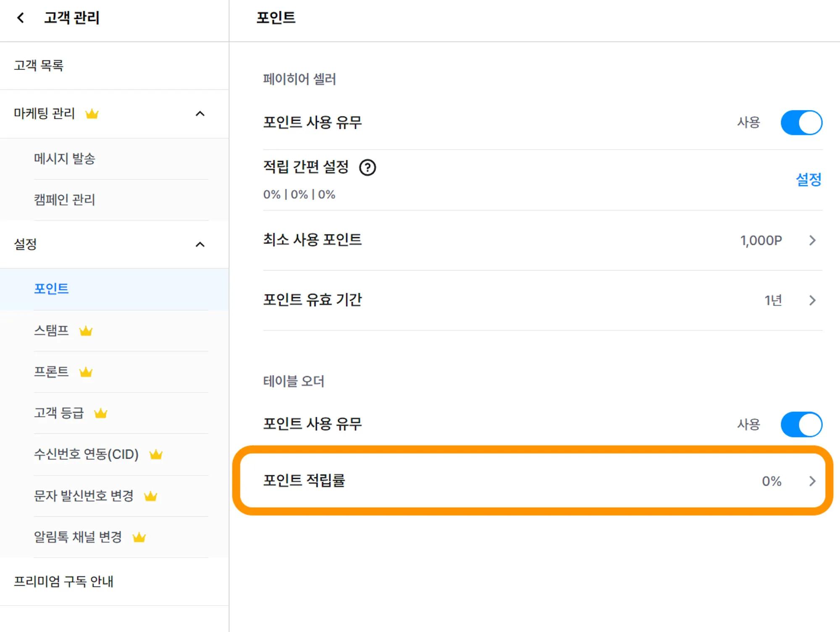Toggle 포인트 사용 유무 under 테이블 오더

pos(801,424)
